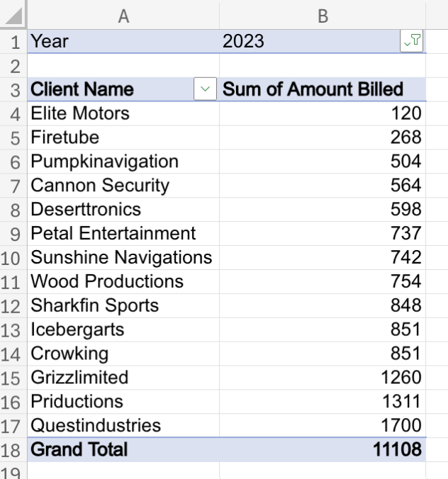The image size is (448, 479).
Task: Select column B header
Action: (323, 16)
